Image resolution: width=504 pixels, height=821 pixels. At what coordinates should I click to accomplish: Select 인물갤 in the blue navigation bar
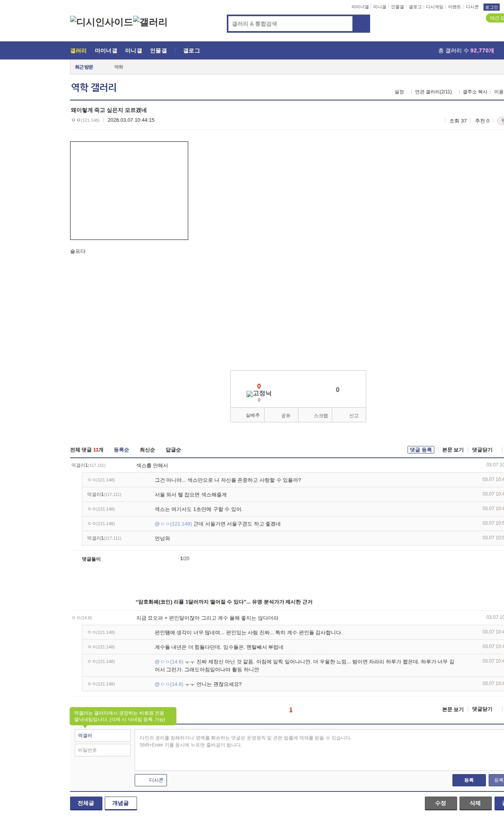pos(158,50)
